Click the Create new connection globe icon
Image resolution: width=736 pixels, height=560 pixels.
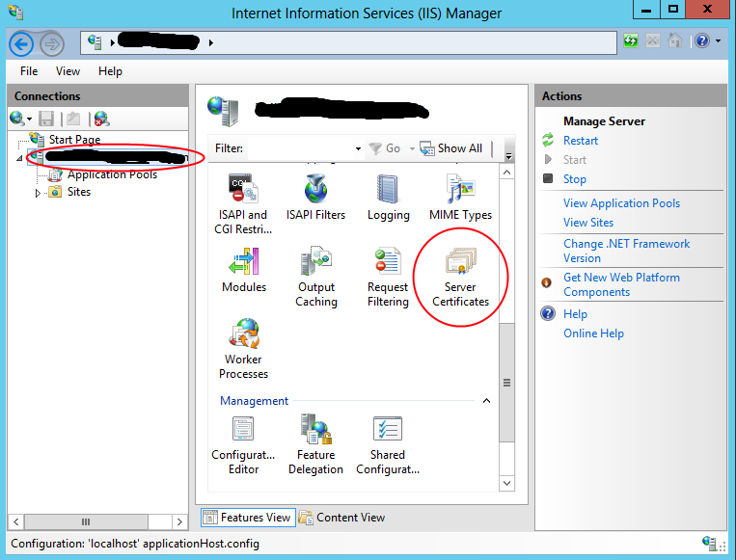[16, 119]
